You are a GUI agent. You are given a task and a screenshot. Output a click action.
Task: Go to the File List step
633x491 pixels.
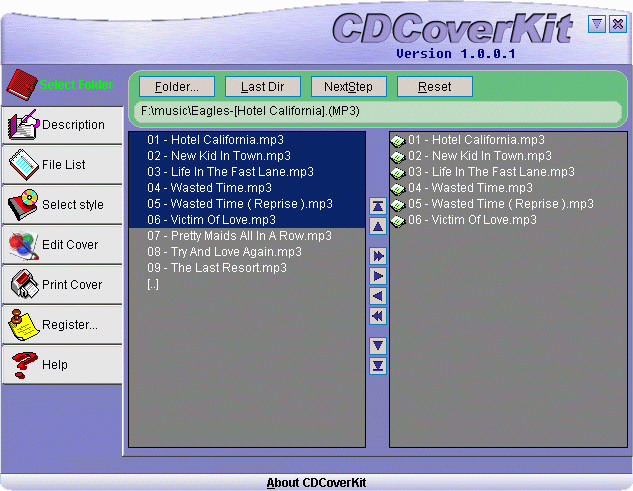tap(63, 165)
